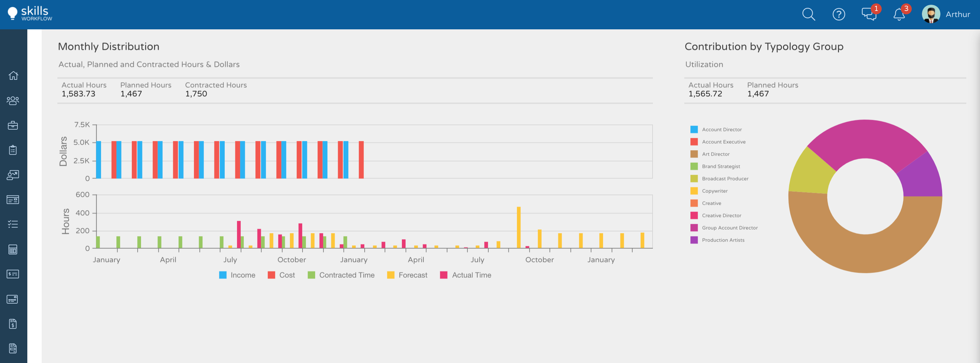The image size is (980, 363).
Task: Open the Jobs briefcase icon in sidebar
Action: point(13,125)
